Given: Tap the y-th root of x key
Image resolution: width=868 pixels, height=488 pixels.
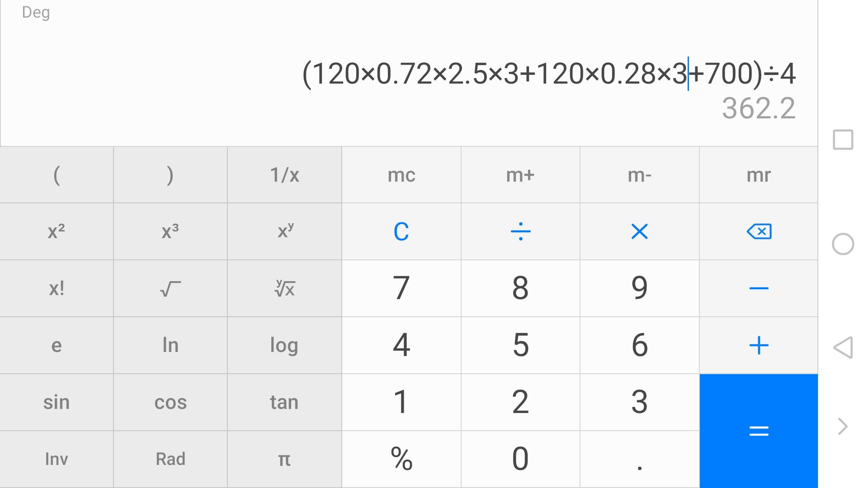Looking at the screenshot, I should (284, 288).
